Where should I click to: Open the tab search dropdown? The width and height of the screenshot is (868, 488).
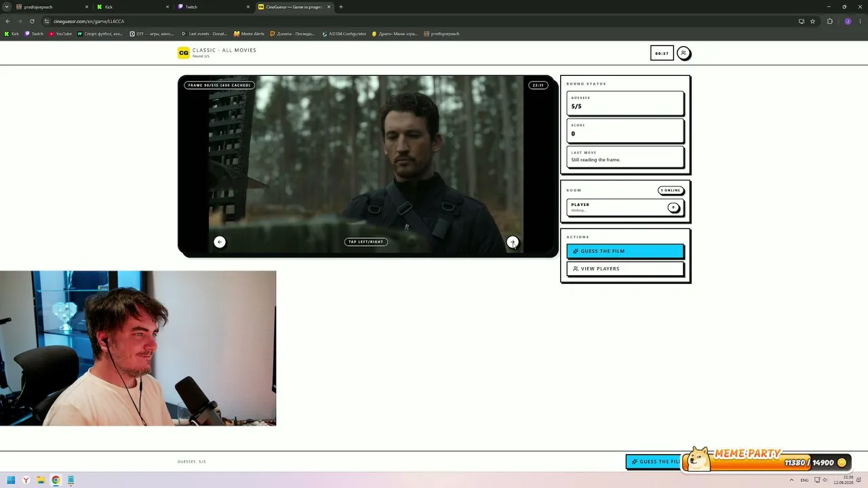(x=7, y=7)
